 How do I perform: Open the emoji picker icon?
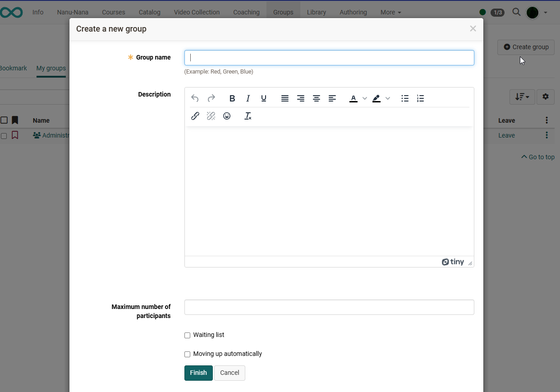pyautogui.click(x=227, y=116)
